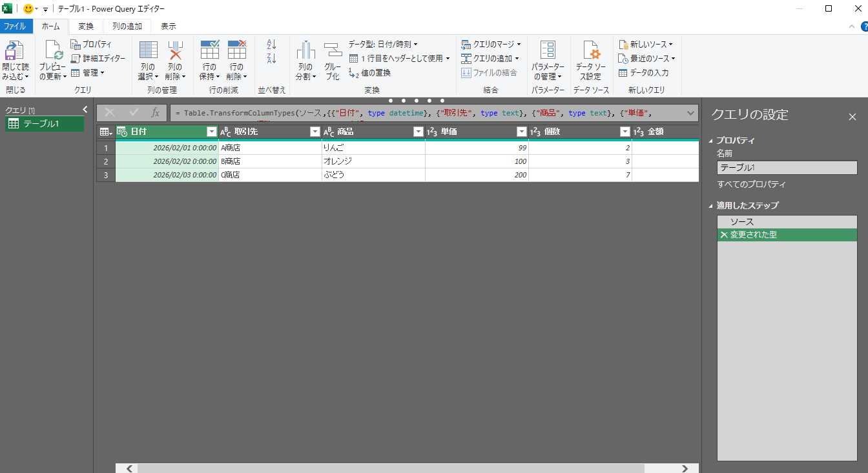
Task: Open the 列の追加 ribbon tab
Action: point(127,26)
